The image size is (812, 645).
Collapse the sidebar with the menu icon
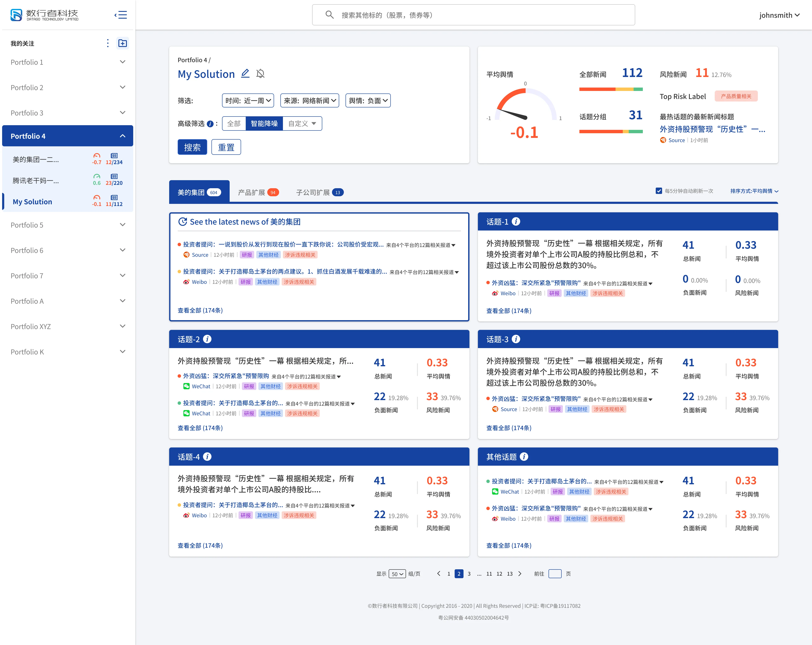(121, 15)
